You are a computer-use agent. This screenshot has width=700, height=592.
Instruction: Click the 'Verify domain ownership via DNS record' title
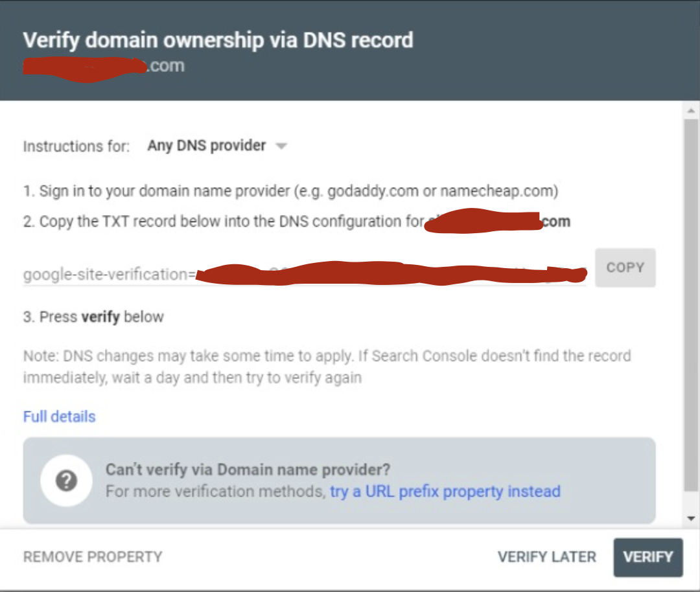tap(218, 40)
